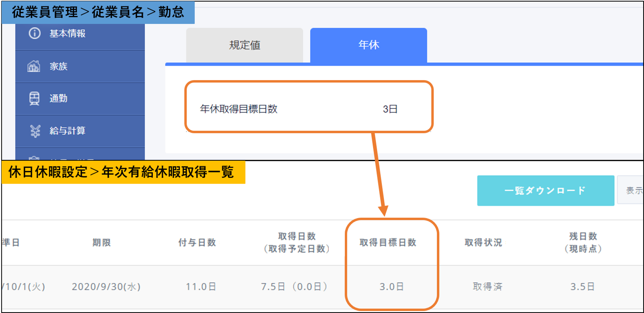This screenshot has width=644, height=313.
Task: Click the 残日数(現時点) column header
Action: tap(583, 242)
